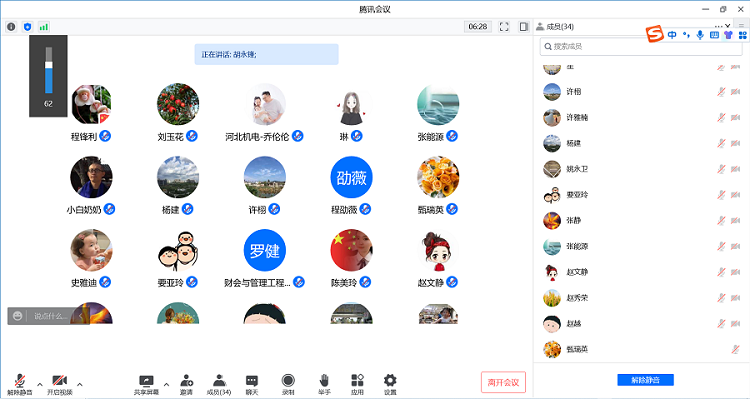Select 河北机电-乔伦伦's avatar
This screenshot has width=750, height=399.
(x=265, y=104)
